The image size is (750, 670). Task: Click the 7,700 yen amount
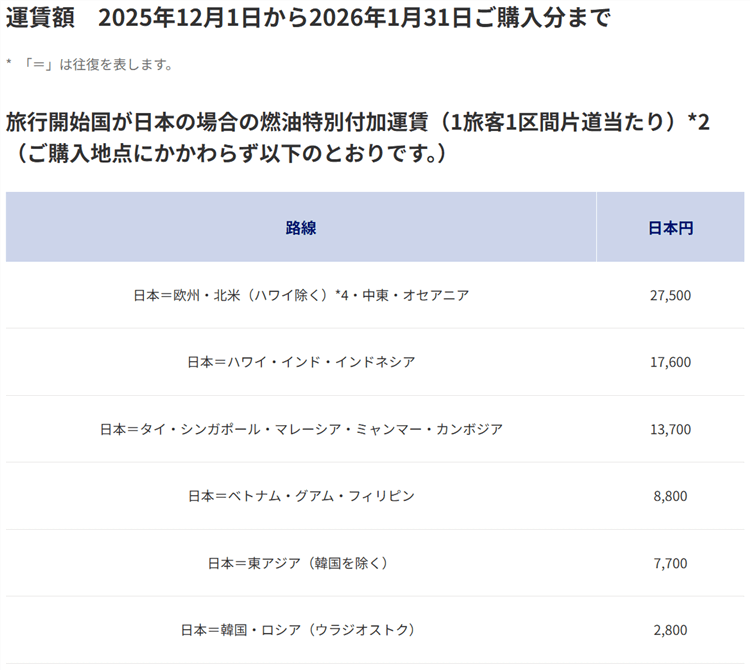(x=670, y=563)
